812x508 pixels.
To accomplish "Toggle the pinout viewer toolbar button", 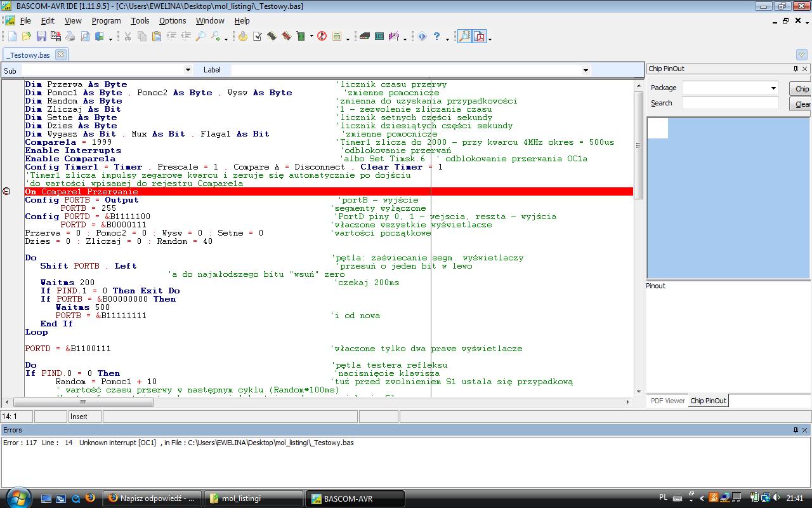I will pyautogui.click(x=464, y=37).
